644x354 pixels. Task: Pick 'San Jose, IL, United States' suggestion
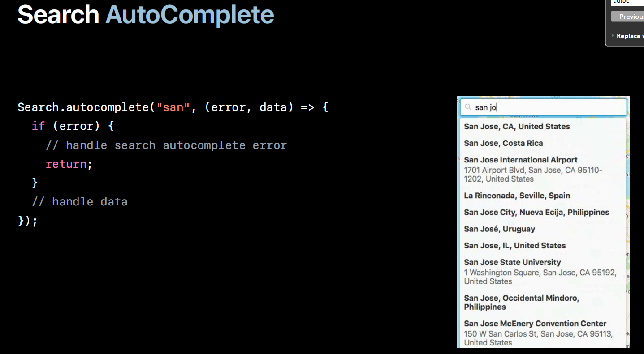(x=542, y=245)
